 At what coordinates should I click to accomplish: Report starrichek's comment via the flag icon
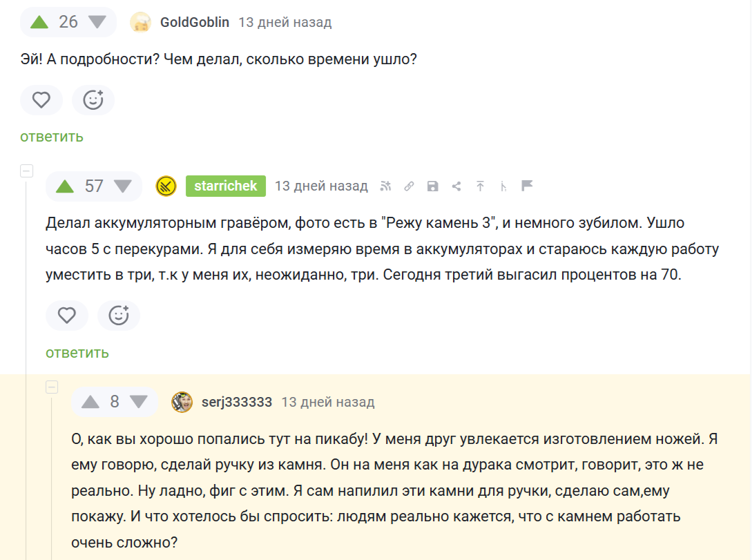pyautogui.click(x=527, y=186)
